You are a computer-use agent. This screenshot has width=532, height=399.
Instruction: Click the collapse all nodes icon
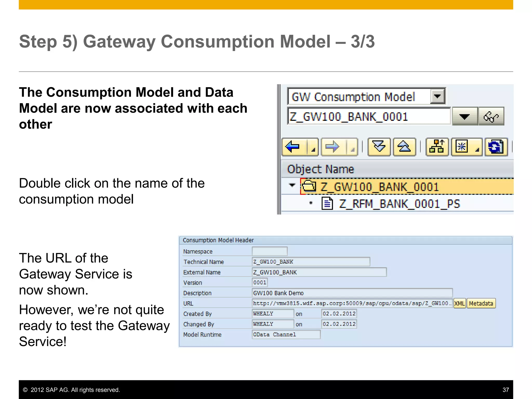404,147
